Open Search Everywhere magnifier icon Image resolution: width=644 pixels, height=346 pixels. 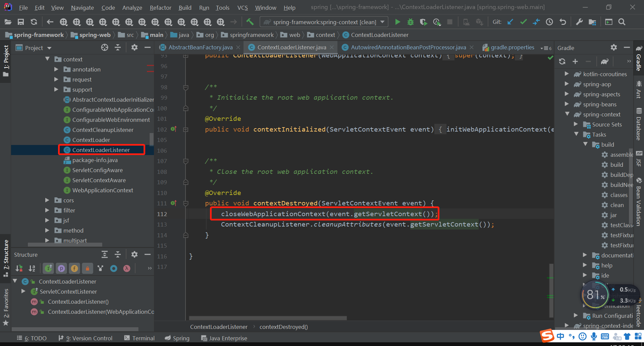[x=622, y=22]
